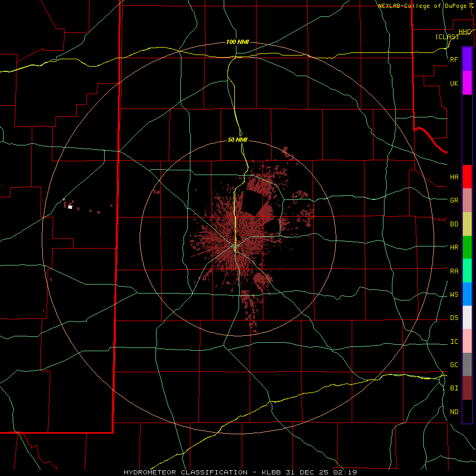Select the GR pink legend color
The height and width of the screenshot is (476, 476).
pyautogui.click(x=467, y=200)
